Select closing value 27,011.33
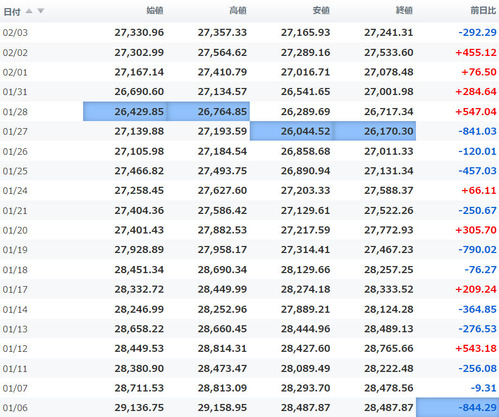 (389, 151)
